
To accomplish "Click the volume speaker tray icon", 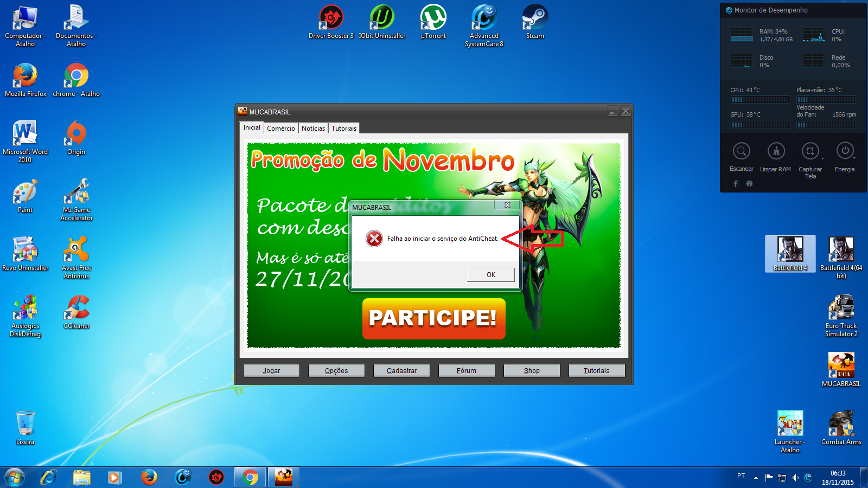I will 795,478.
